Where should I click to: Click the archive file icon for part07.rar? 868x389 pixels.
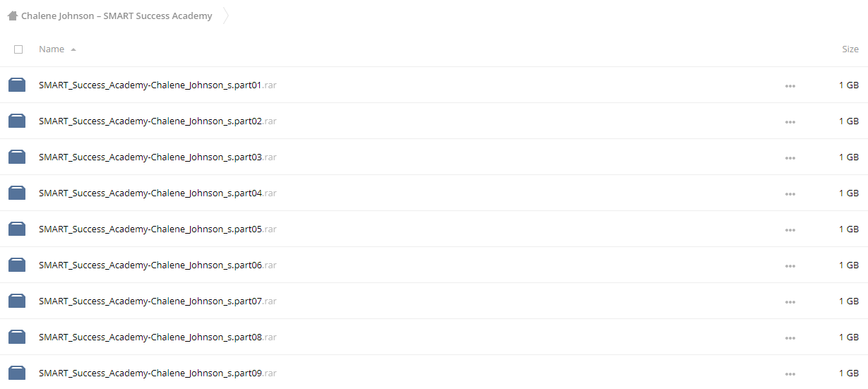pyautogui.click(x=17, y=301)
